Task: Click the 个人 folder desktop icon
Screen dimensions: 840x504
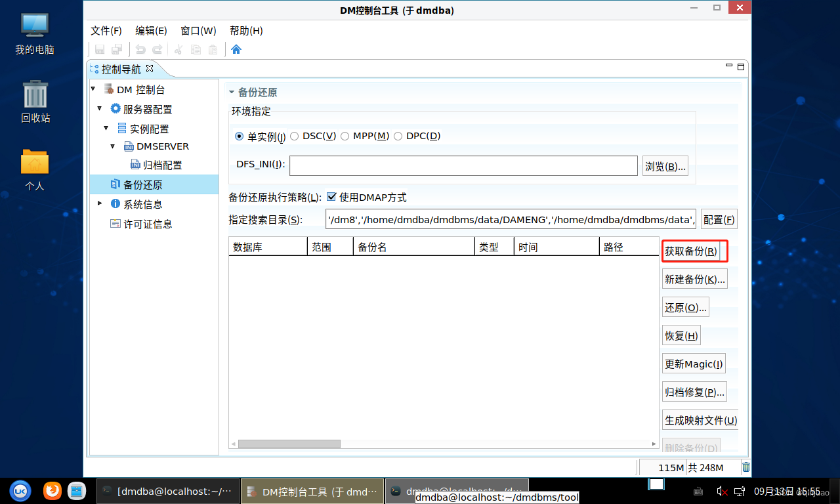Action: [35, 170]
